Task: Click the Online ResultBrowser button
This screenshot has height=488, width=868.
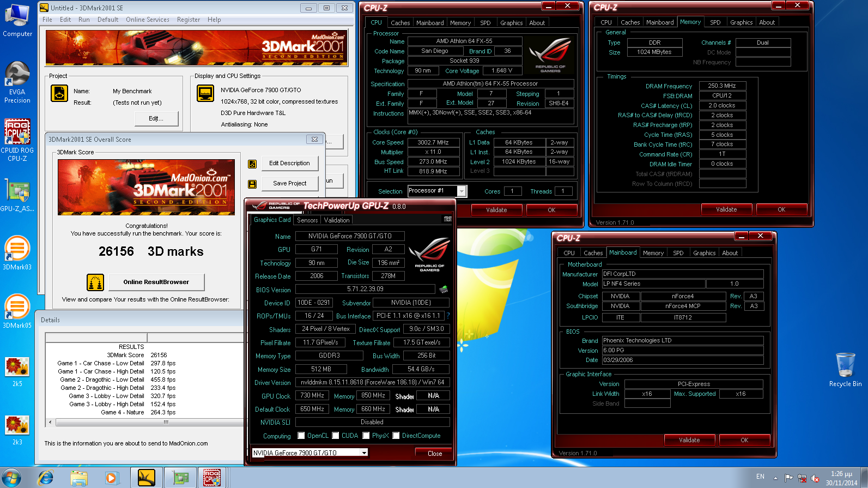Action: [x=156, y=282]
